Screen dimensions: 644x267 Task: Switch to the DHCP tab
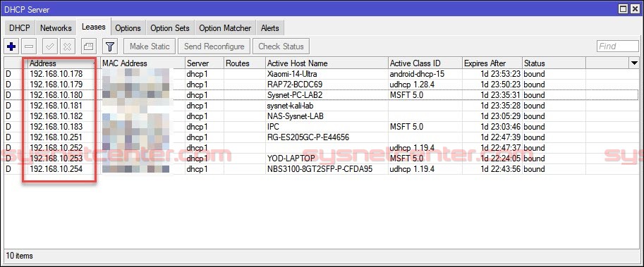19,28
